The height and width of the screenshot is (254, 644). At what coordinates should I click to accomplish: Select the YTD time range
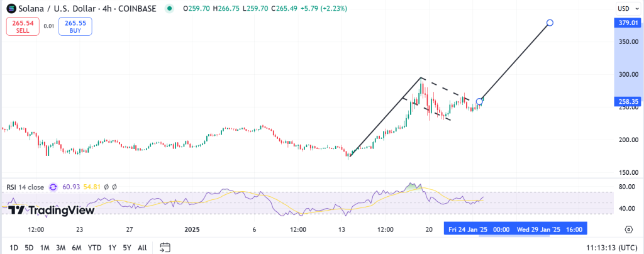click(x=95, y=247)
